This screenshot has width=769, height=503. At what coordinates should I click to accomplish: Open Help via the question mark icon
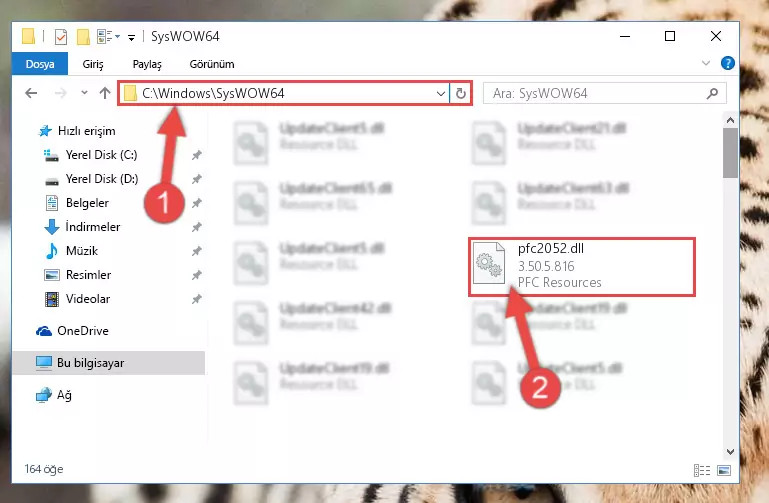click(727, 63)
